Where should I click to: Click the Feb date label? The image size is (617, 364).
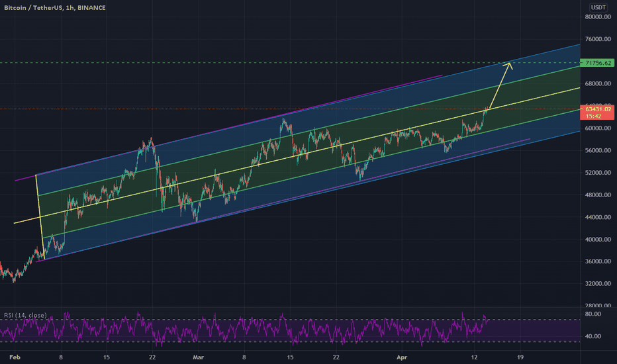click(x=15, y=357)
